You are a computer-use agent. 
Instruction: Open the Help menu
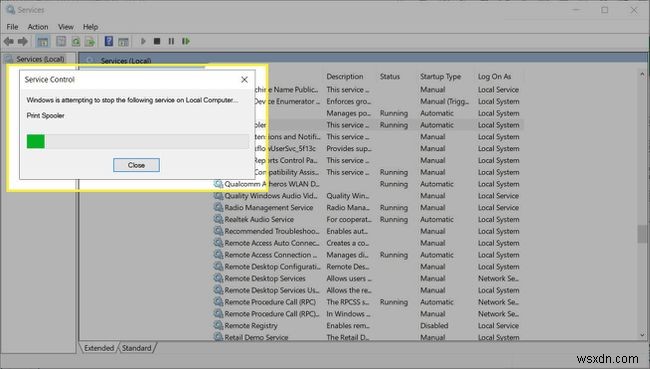(x=90, y=27)
